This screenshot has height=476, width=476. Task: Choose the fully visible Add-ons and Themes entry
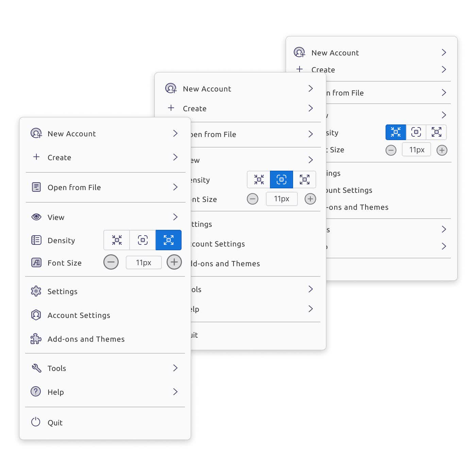pos(86,339)
